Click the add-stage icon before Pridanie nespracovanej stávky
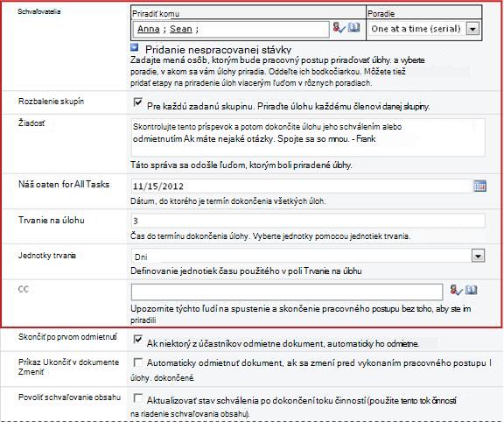504x422 pixels. click(135, 47)
